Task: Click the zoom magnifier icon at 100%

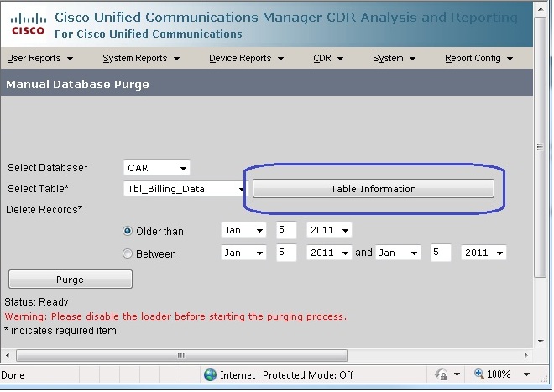Action: 478,374
